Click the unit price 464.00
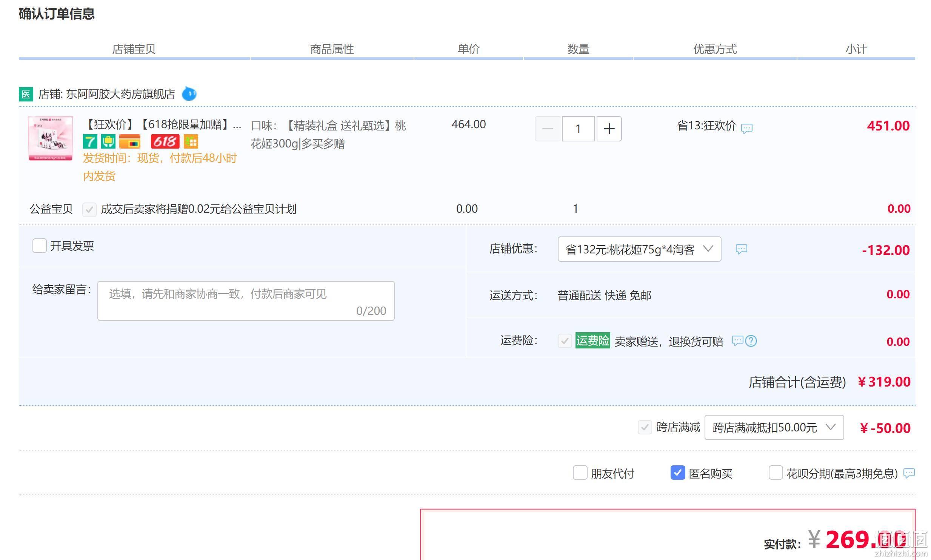The height and width of the screenshot is (560, 931). [x=469, y=124]
